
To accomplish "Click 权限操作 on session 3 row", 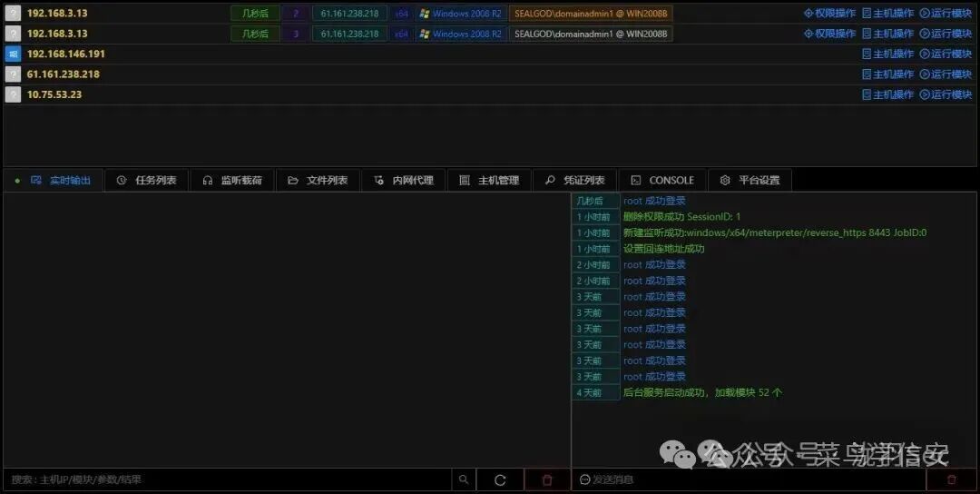I will [830, 34].
